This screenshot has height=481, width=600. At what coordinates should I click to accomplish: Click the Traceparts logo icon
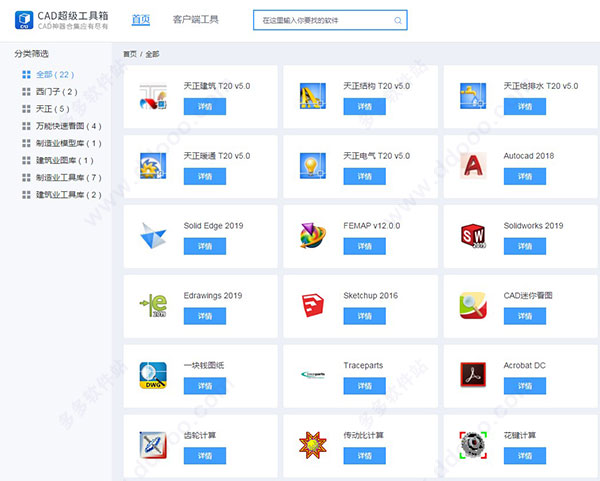pyautogui.click(x=313, y=375)
